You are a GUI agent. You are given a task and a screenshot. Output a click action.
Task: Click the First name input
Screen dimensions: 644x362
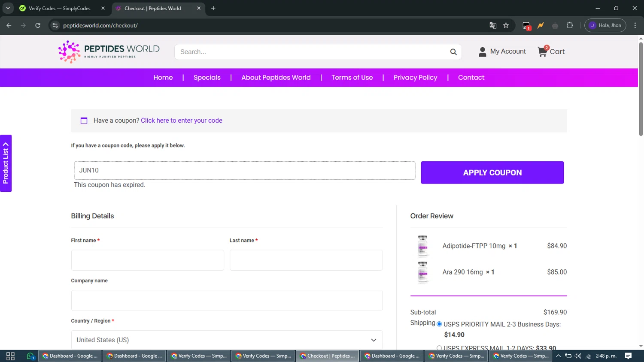point(148,260)
